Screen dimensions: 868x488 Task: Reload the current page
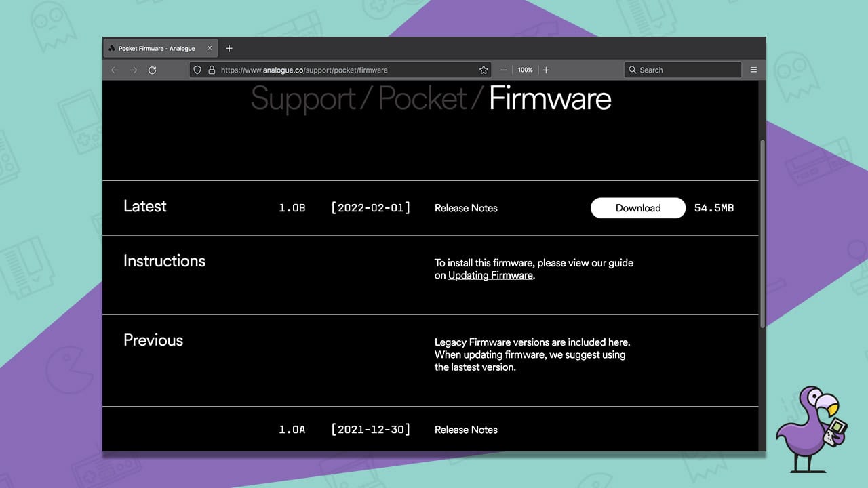(152, 70)
